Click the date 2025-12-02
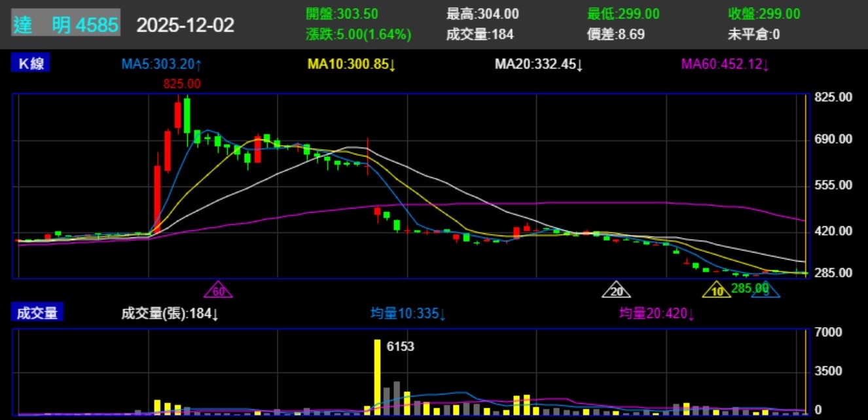Image resolution: width=868 pixels, height=420 pixels. [x=185, y=25]
